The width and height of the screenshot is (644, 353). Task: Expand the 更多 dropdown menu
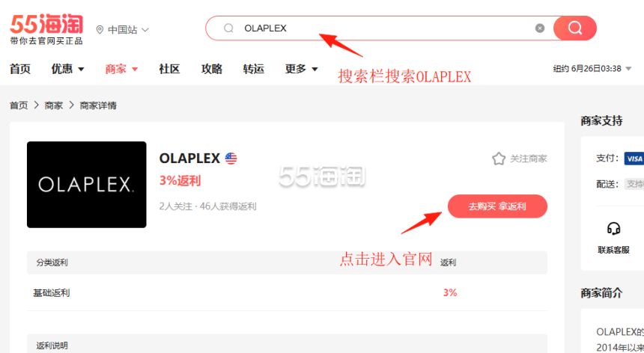[x=302, y=69]
